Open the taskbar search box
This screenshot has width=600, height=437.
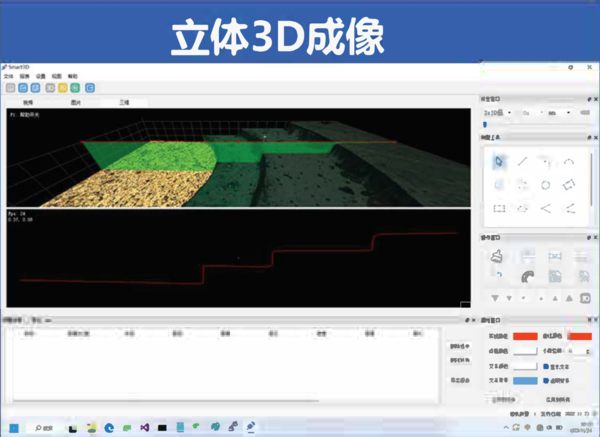coord(44,428)
